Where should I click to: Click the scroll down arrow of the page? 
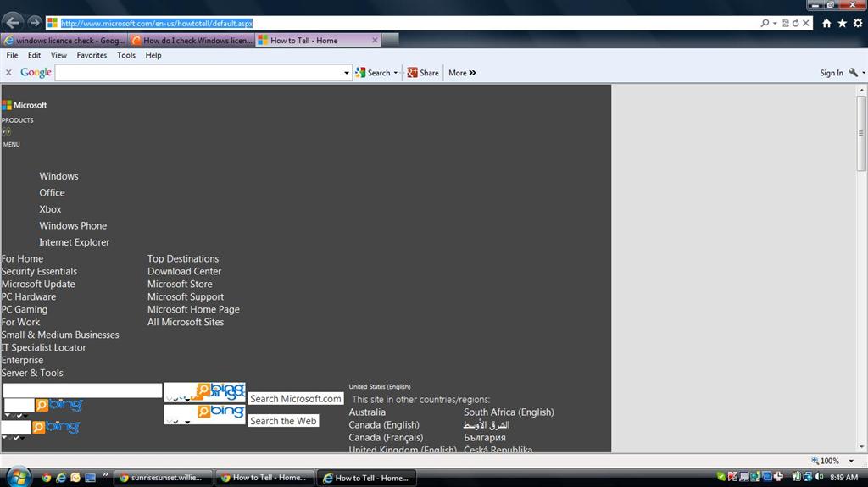coord(862,446)
